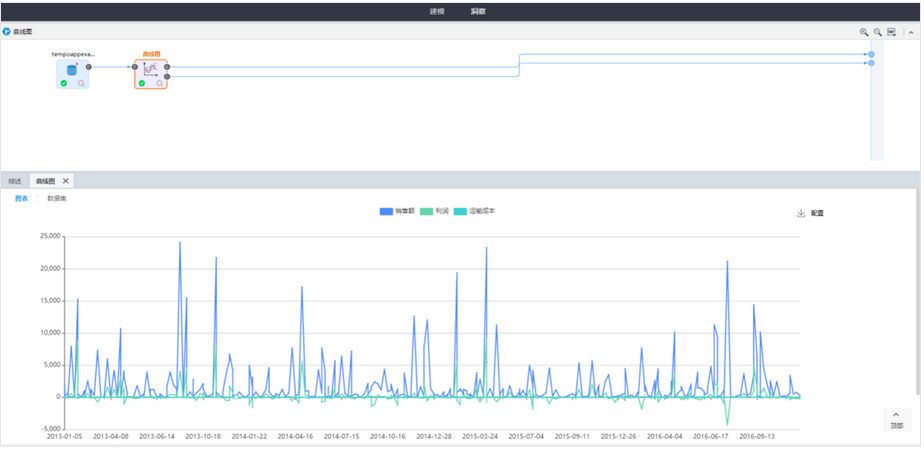924x450 pixels.
Task: Click the 曲线图 node's upper output port
Action: click(167, 67)
